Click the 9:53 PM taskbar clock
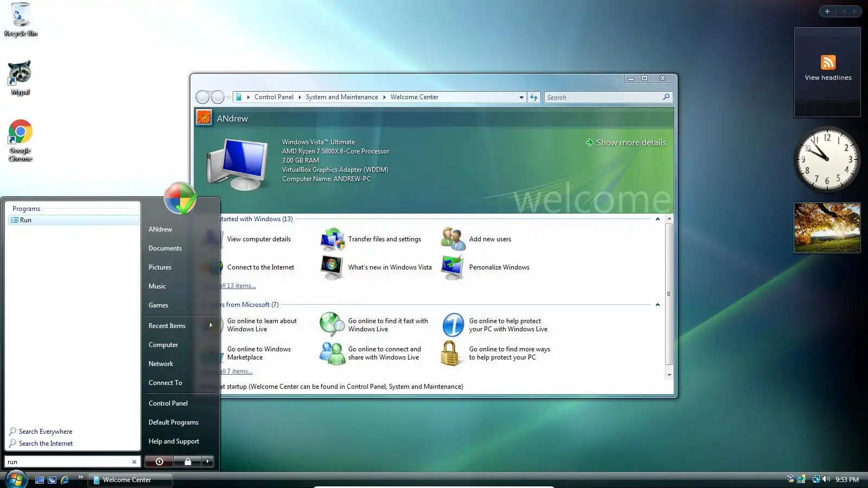This screenshot has width=868, height=488. pos(847,480)
